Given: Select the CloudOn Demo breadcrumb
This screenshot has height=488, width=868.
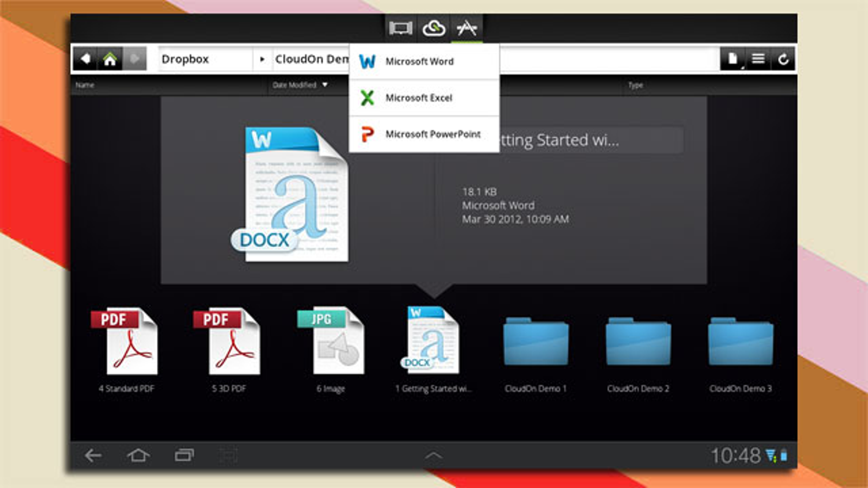Looking at the screenshot, I should pyautogui.click(x=312, y=59).
